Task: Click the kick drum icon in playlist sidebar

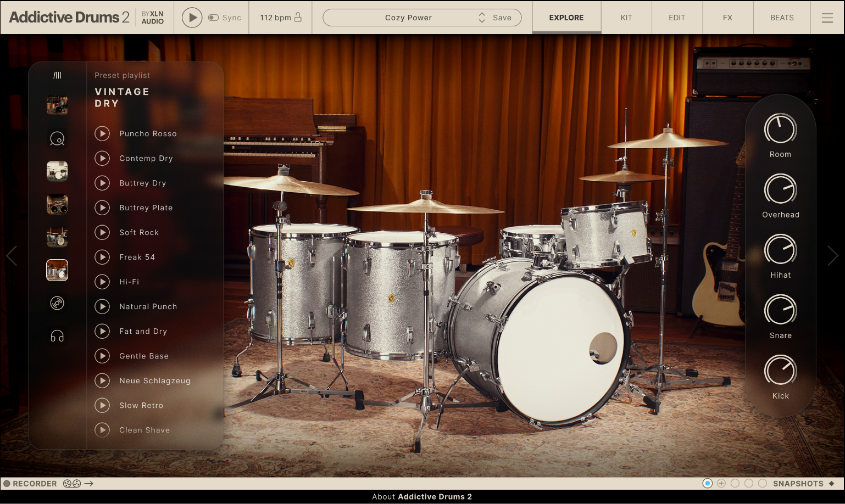Action: click(57, 139)
